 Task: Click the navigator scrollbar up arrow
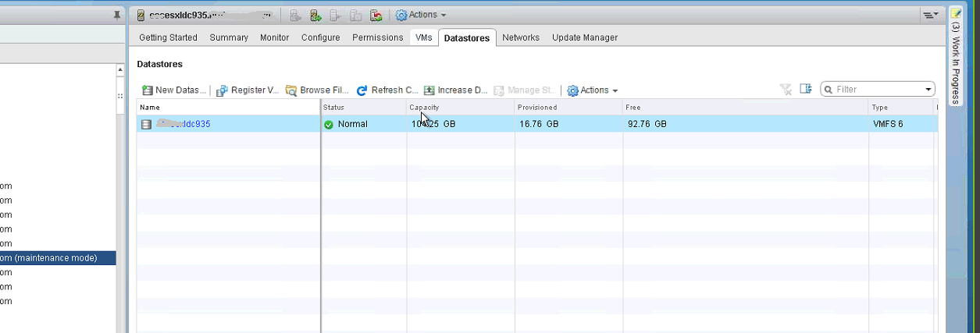pos(120,70)
